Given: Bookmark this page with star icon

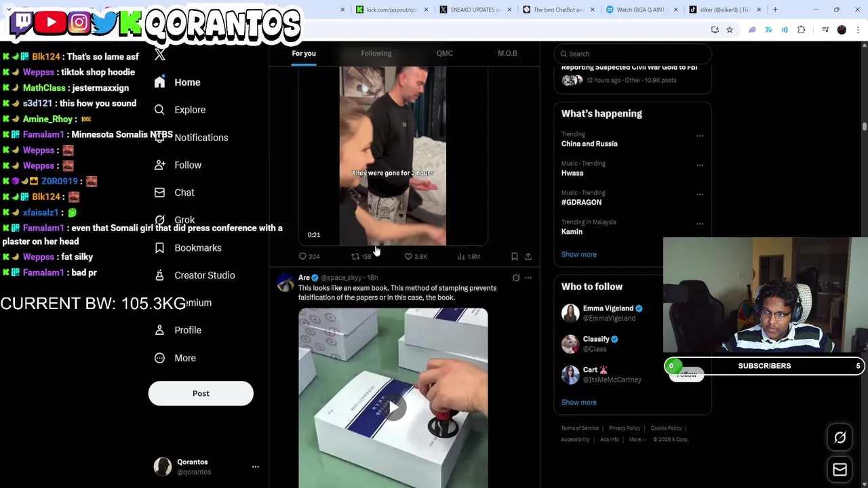Looking at the screenshot, I should tap(730, 30).
